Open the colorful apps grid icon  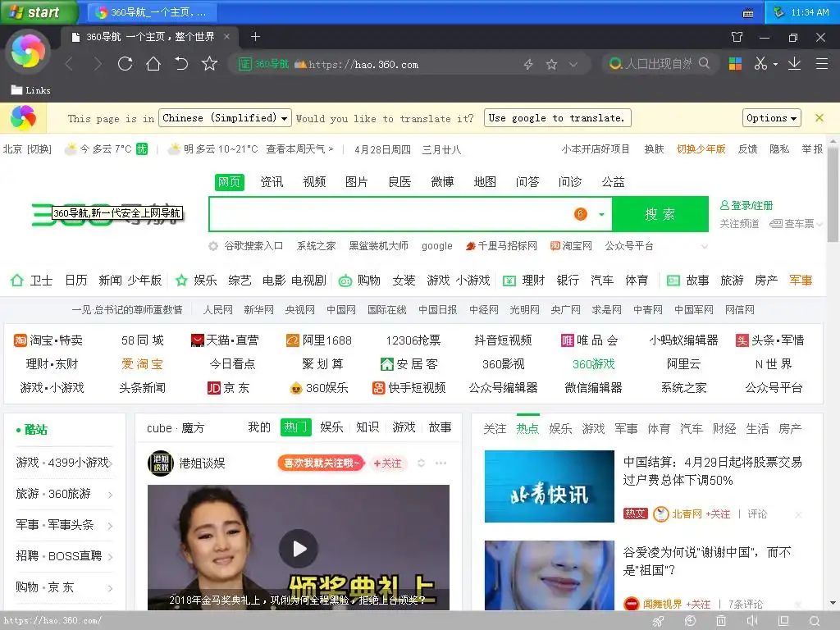[x=735, y=64]
